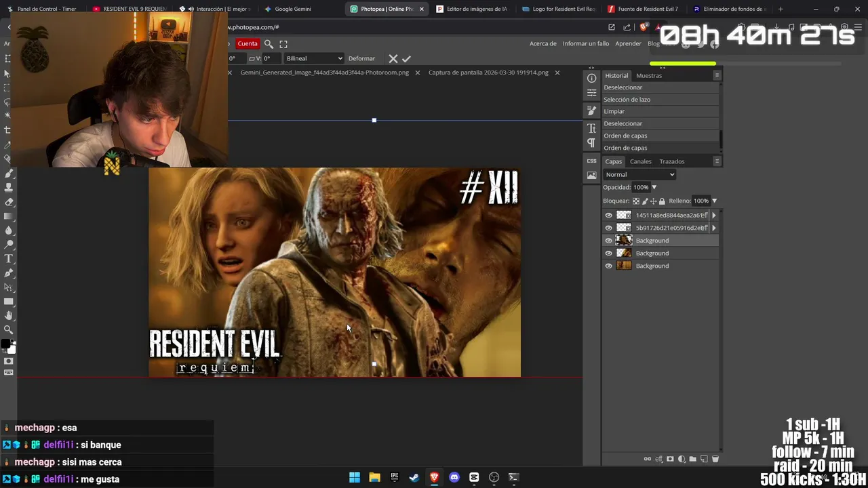Screen dimensions: 868x488
Task: Open the Bilineal interpolation dropdown
Action: coord(314,58)
